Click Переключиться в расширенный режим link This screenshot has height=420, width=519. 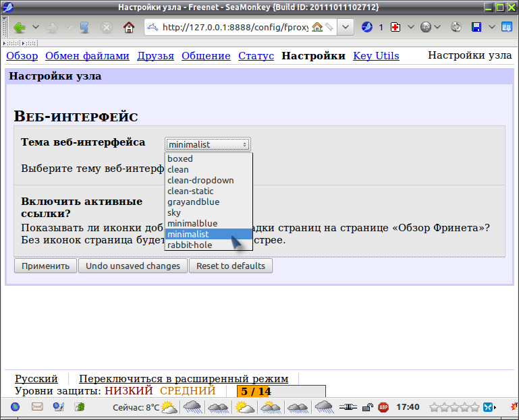click(x=184, y=379)
